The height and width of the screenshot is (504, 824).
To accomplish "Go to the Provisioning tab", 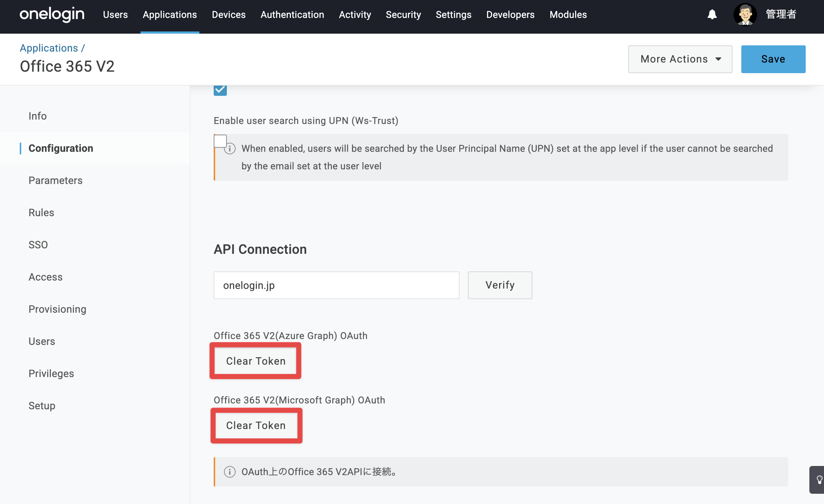I will 57,309.
